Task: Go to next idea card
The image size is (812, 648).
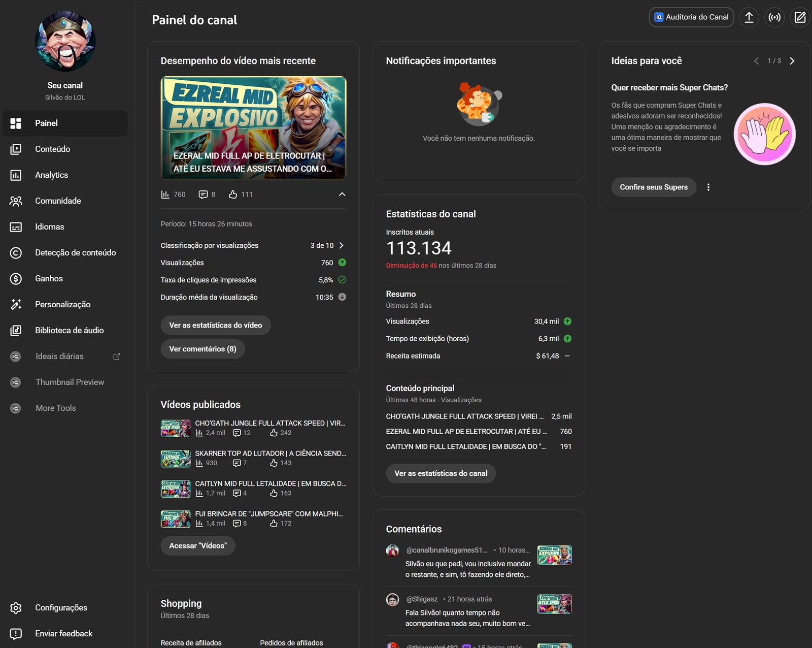Action: coord(792,61)
